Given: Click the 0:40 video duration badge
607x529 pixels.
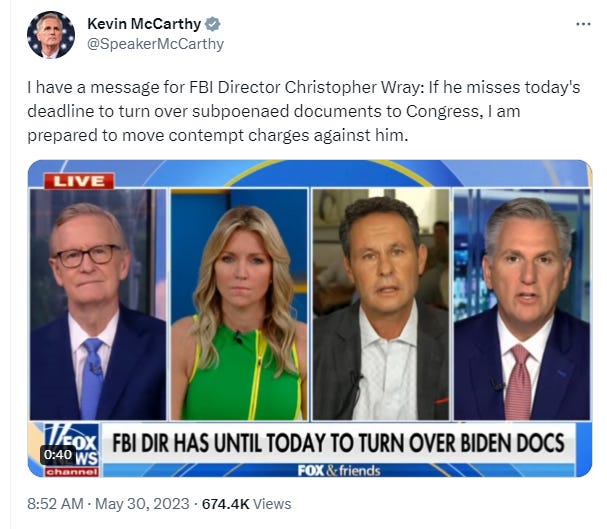Looking at the screenshot, I should tap(58, 454).
